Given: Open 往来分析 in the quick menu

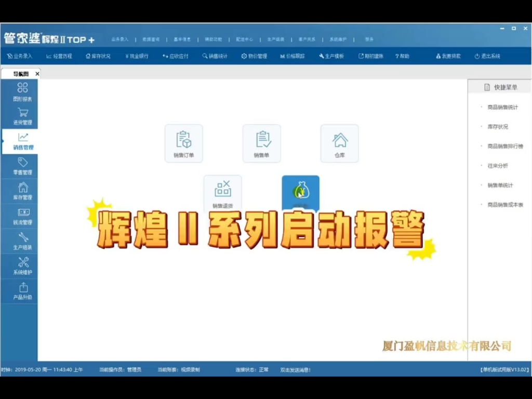Looking at the screenshot, I should click(x=498, y=166).
